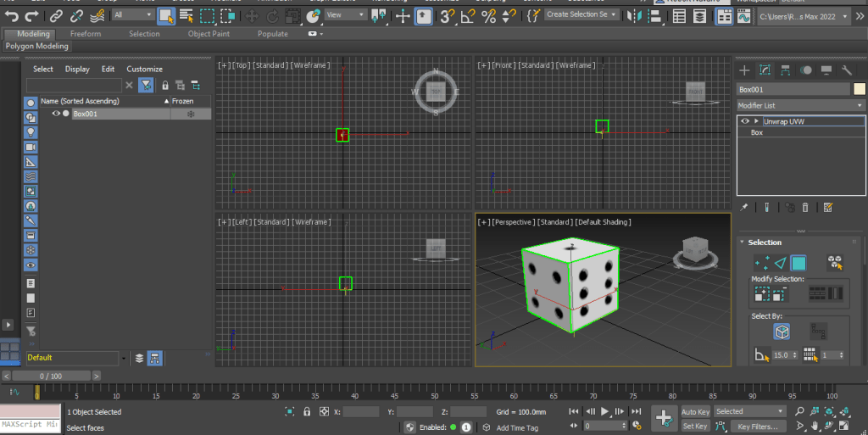
Task: Open the Customize menu in scene explorer
Action: point(144,69)
